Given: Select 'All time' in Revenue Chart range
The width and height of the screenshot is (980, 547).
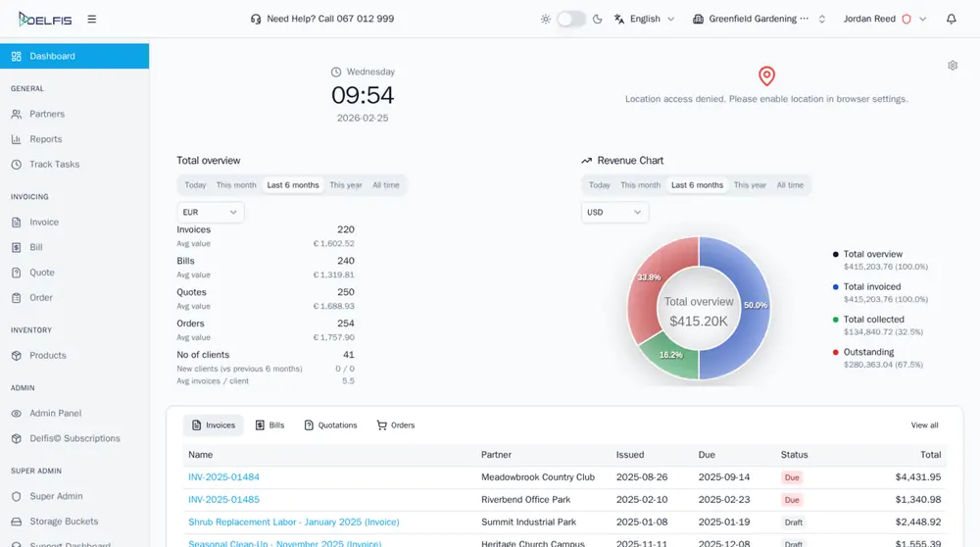Looking at the screenshot, I should coord(790,185).
